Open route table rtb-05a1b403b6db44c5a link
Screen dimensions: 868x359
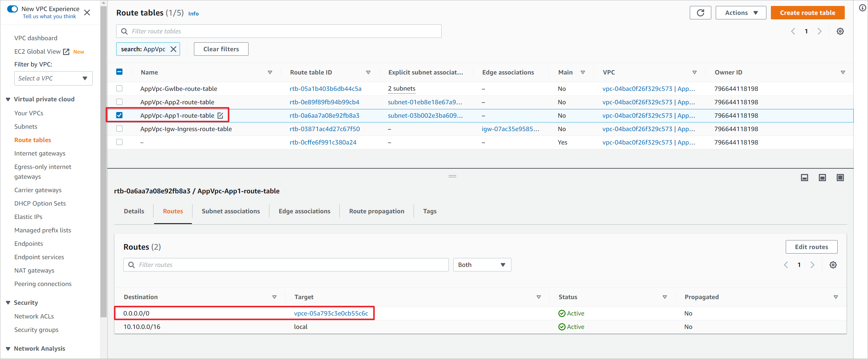(325, 89)
